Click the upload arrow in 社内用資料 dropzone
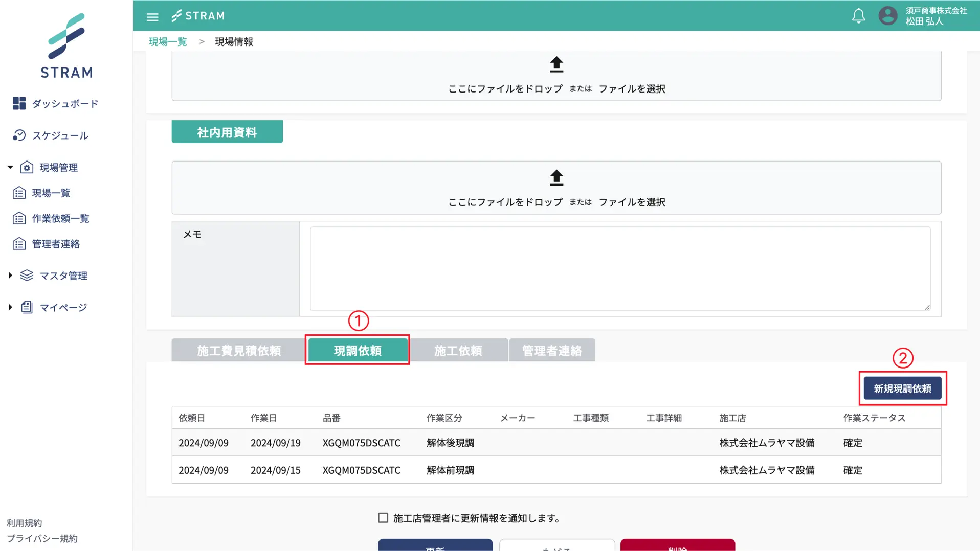 (556, 178)
